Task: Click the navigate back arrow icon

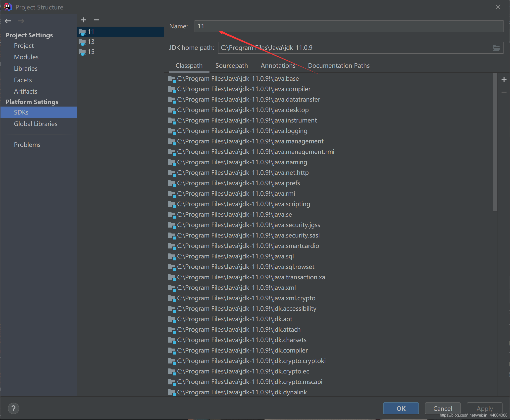Action: (8, 20)
